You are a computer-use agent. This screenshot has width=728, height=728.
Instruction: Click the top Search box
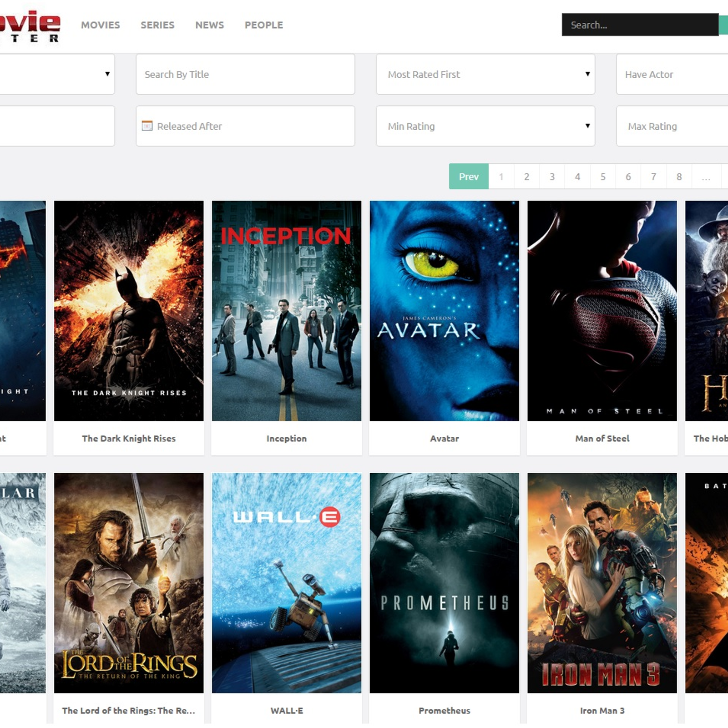(640, 25)
